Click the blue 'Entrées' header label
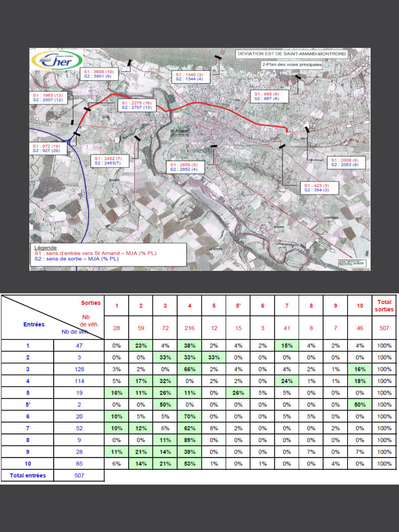This screenshot has height=532, width=399. pos(34,325)
